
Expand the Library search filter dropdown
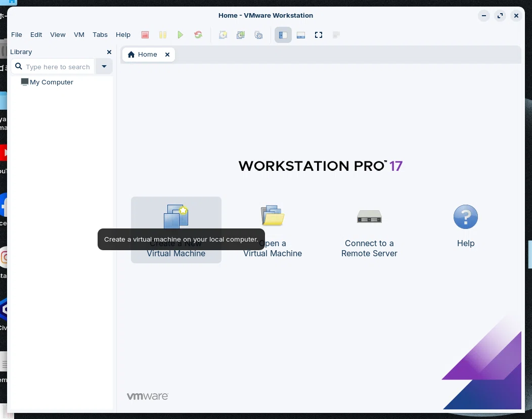[104, 66]
